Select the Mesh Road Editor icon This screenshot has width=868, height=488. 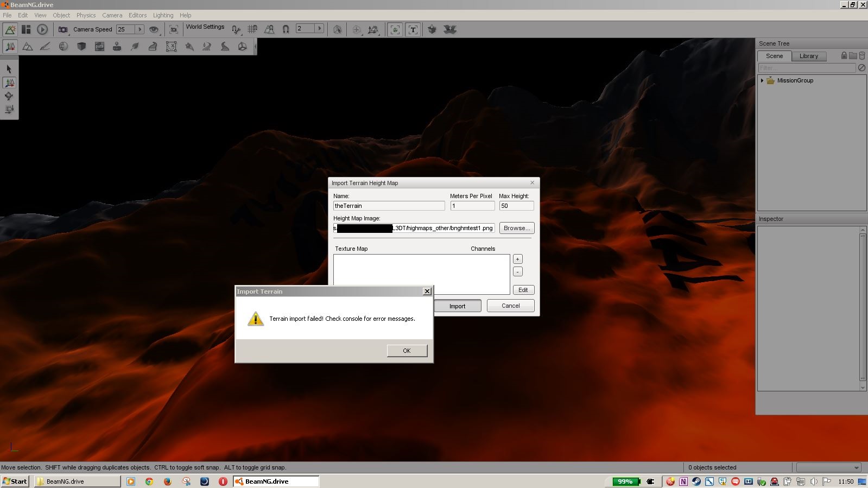click(x=153, y=47)
